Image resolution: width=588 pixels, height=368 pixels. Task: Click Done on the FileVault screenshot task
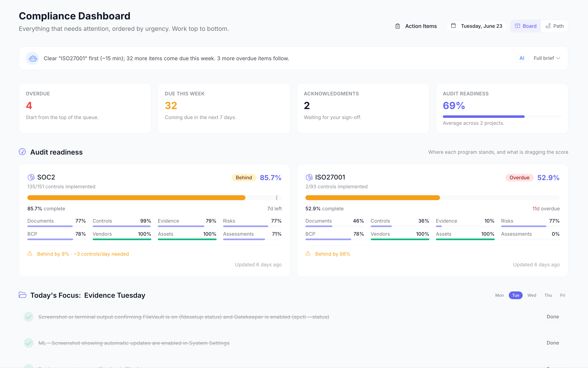pyautogui.click(x=553, y=317)
